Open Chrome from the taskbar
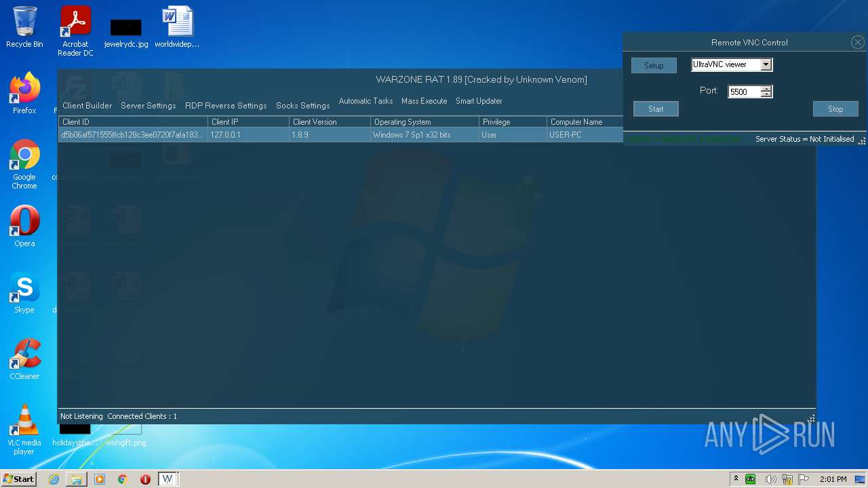The width and height of the screenshot is (868, 488). (123, 479)
